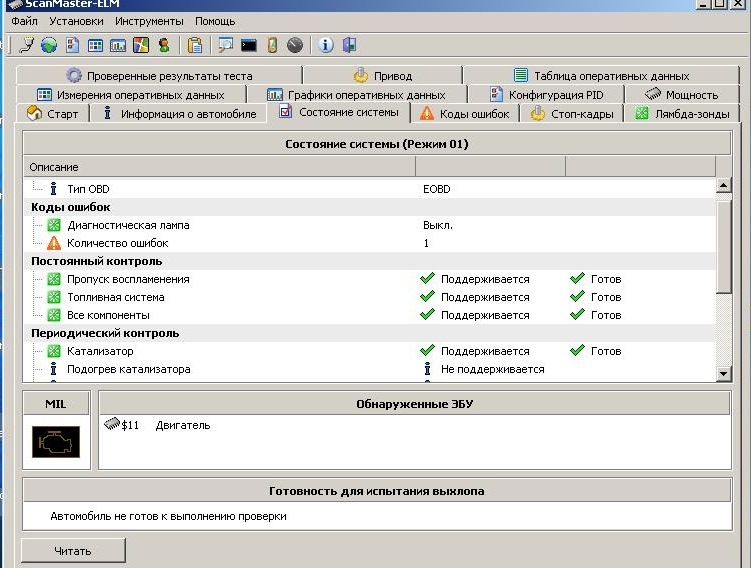Screen dimensions: 751x568
Task: Click the green globe toolbar icon
Action: (x=49, y=45)
